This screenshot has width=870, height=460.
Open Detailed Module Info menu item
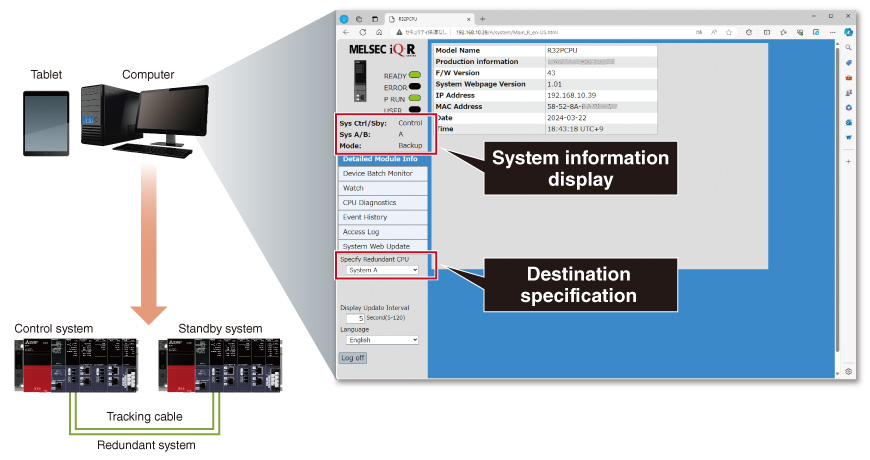[382, 159]
